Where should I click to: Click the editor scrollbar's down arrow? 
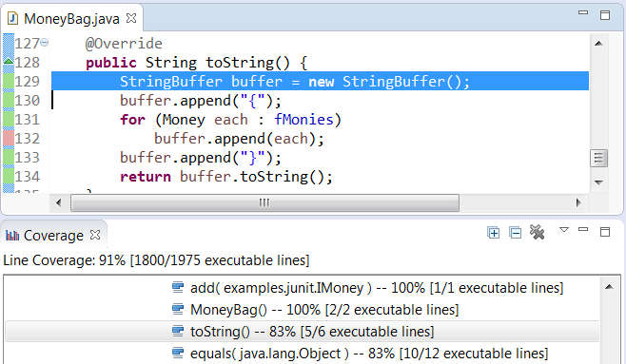click(x=598, y=182)
